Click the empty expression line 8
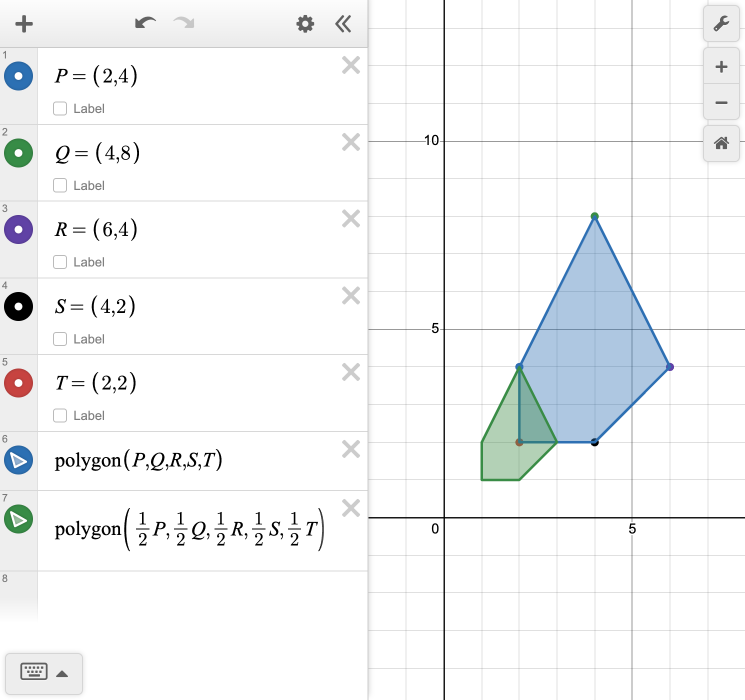 point(200,595)
